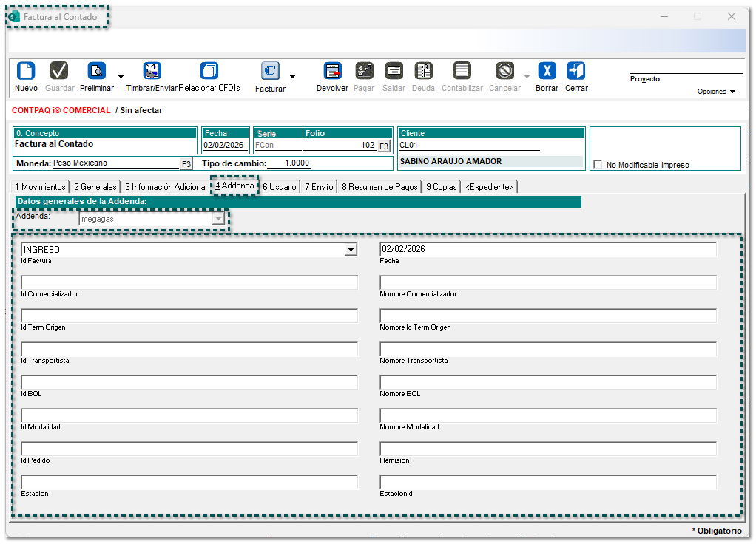Switch to the 1 Movimientos tab
Screen dimensions: 756x544
tap(40, 187)
